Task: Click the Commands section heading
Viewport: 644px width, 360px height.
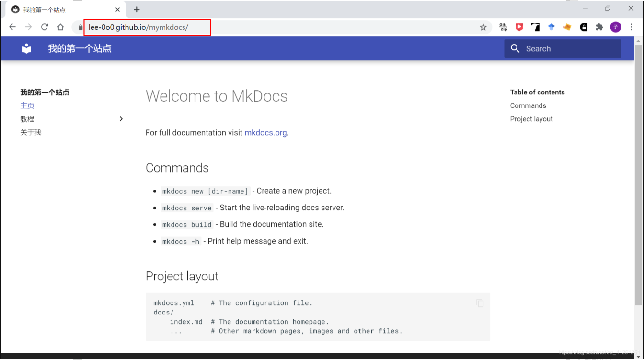Action: pos(177,168)
